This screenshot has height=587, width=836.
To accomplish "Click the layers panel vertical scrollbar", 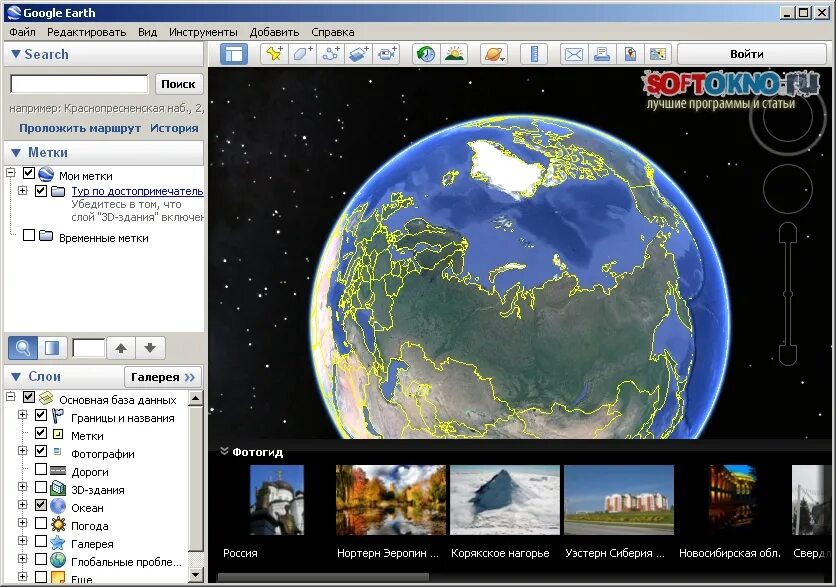I will point(195,479).
